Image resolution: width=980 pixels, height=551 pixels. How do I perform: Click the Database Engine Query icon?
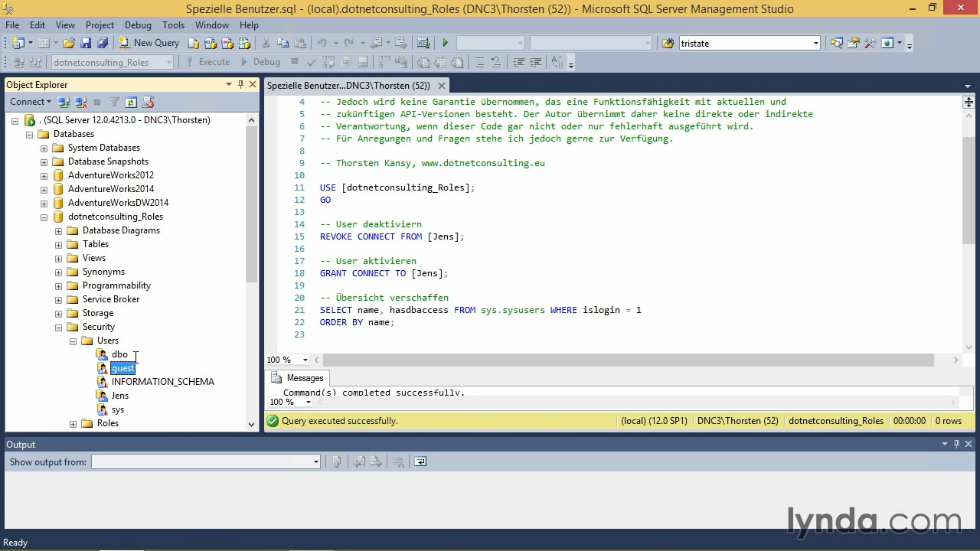194,43
